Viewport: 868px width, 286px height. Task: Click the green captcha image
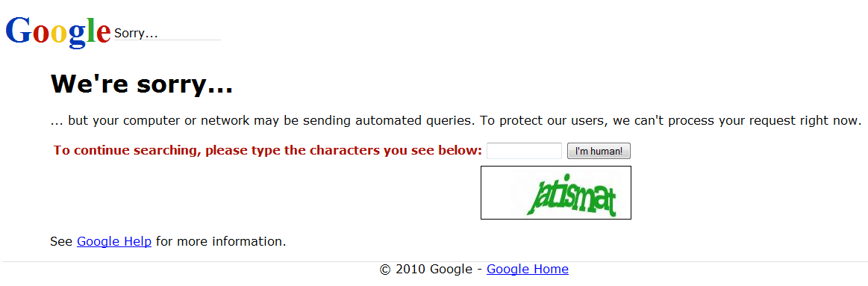[556, 193]
